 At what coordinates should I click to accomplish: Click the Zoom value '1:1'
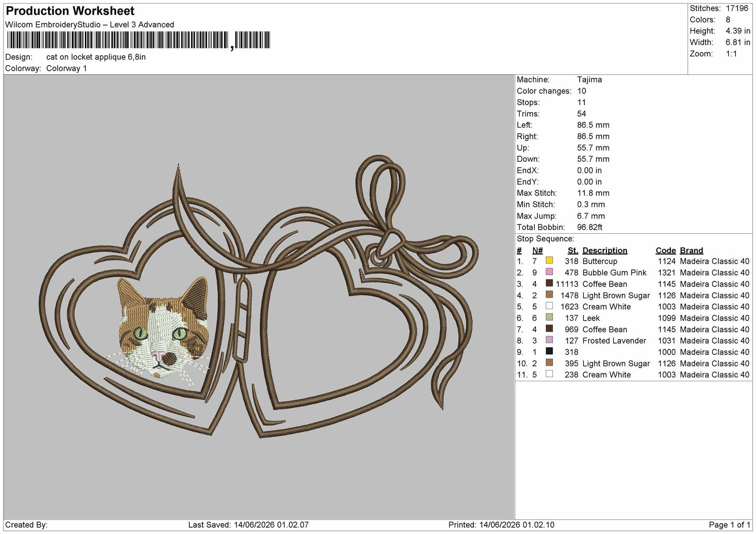click(731, 54)
